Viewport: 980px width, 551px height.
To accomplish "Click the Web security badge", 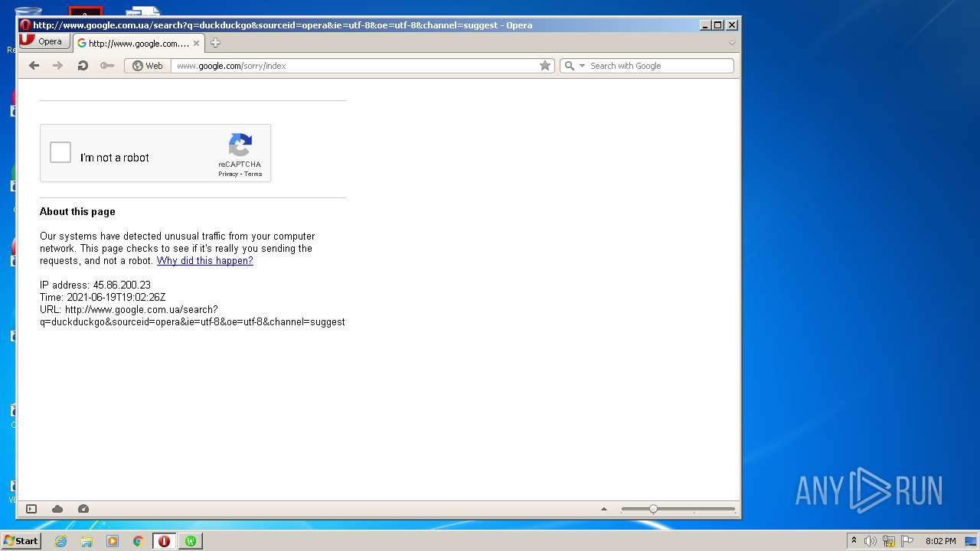I will (x=148, y=66).
